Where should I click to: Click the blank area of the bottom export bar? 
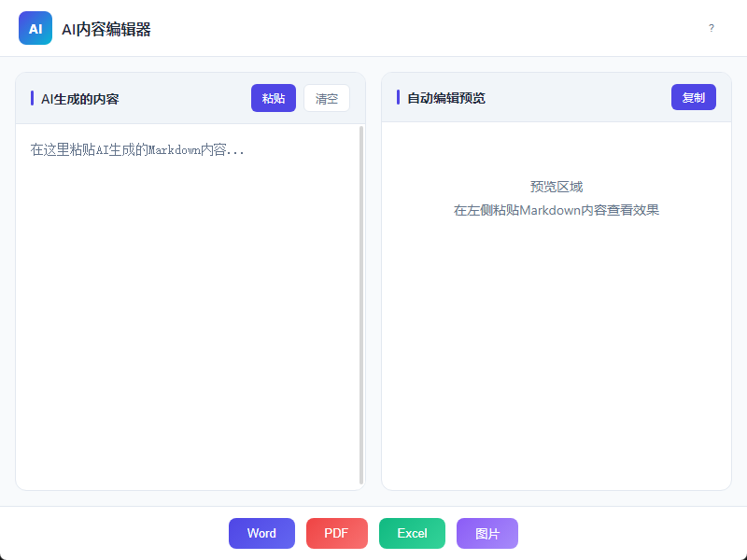[x=635, y=533]
